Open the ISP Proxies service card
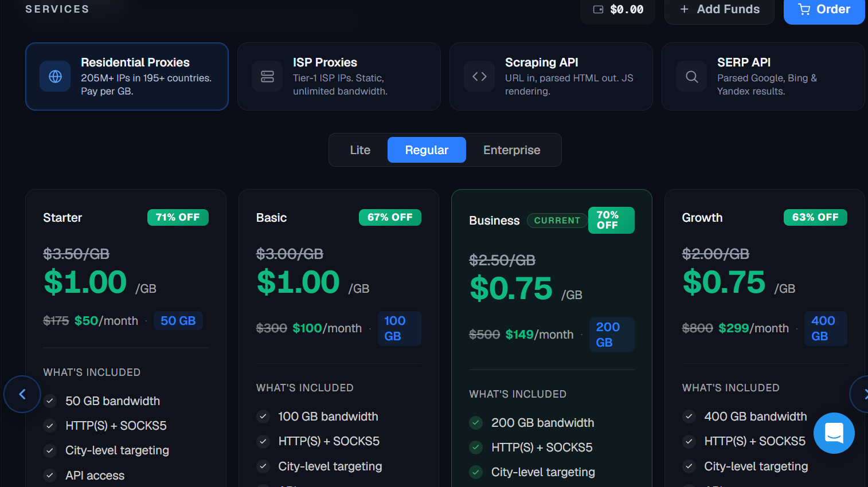Image resolution: width=868 pixels, height=487 pixels. (339, 76)
